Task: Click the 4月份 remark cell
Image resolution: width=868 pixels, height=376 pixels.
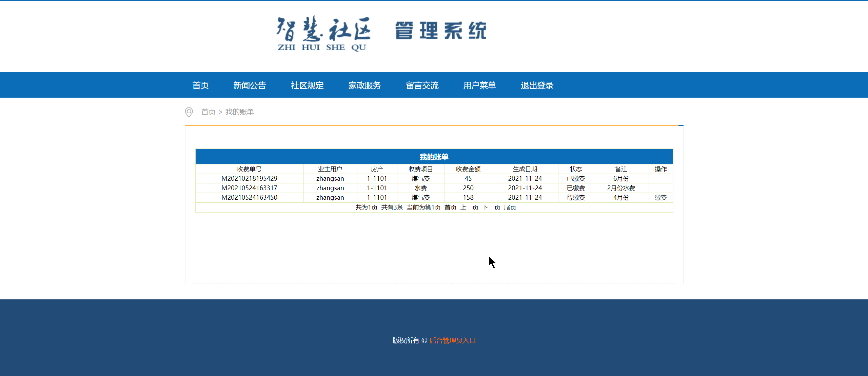Action: click(621, 198)
